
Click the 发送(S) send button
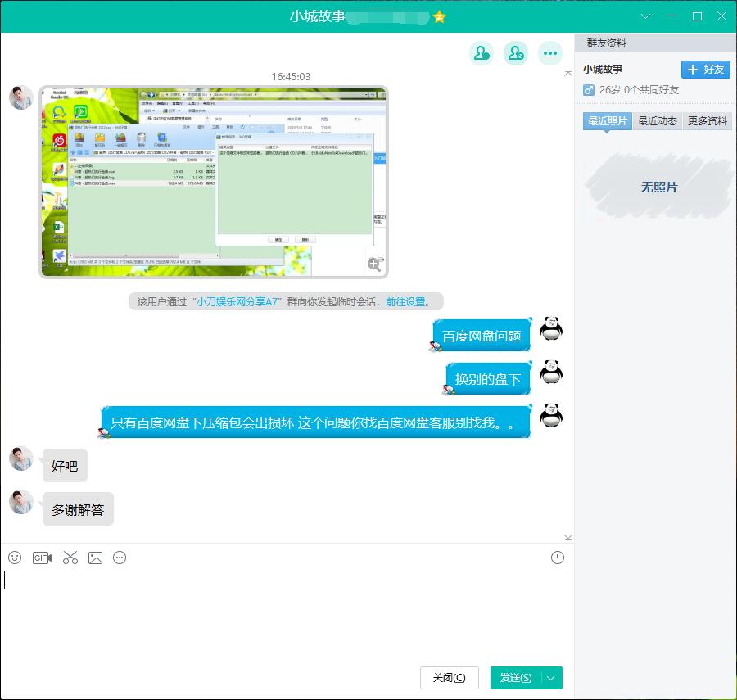[x=515, y=678]
